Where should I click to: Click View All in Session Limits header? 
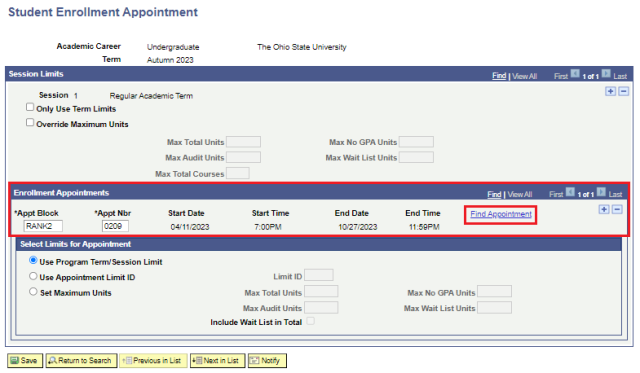[x=524, y=76]
